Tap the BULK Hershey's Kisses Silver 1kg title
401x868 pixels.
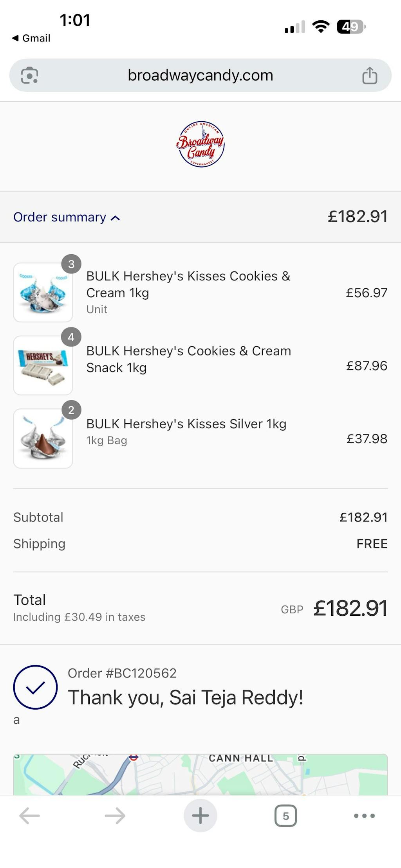[186, 424]
